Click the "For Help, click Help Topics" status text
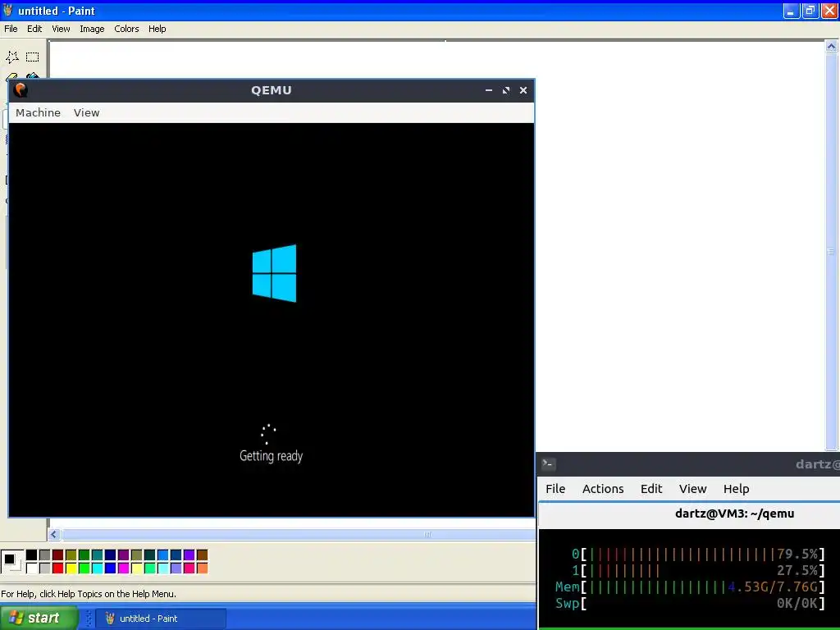Viewport: 840px width, 630px height. pos(89,594)
